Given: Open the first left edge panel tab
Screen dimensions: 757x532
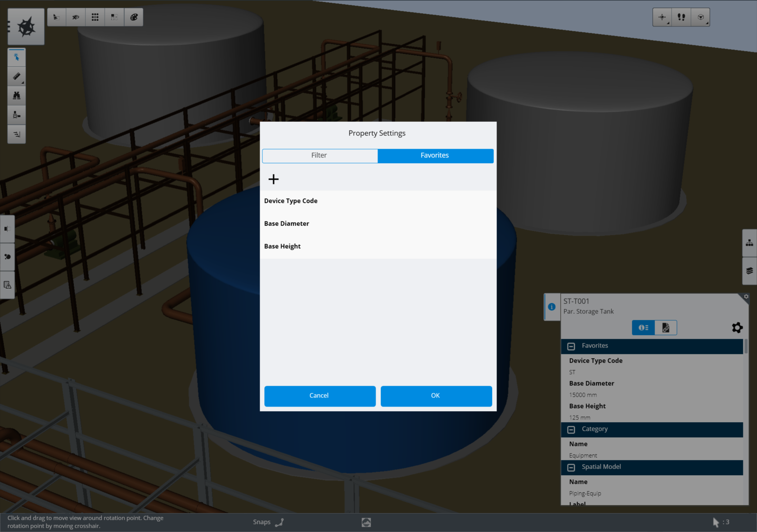Looking at the screenshot, I should [7, 229].
